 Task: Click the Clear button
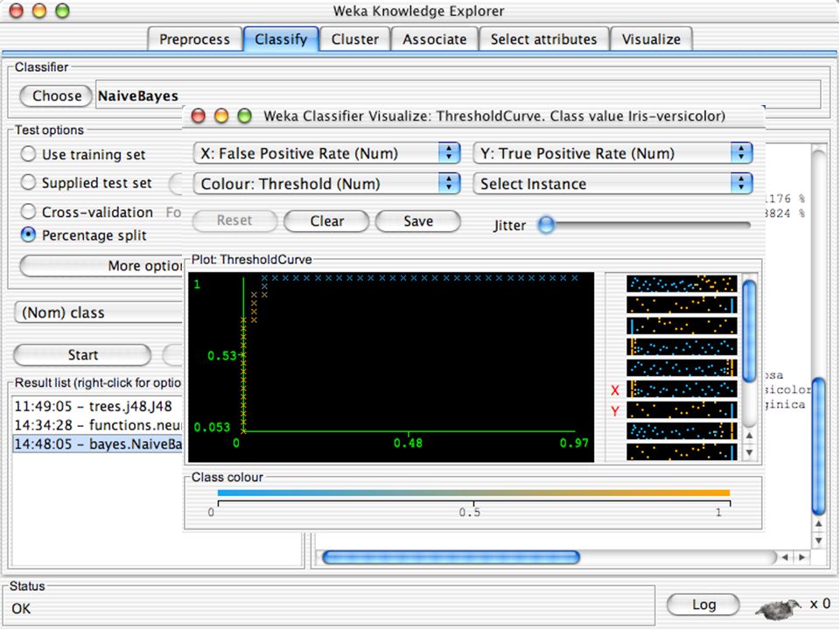(326, 220)
